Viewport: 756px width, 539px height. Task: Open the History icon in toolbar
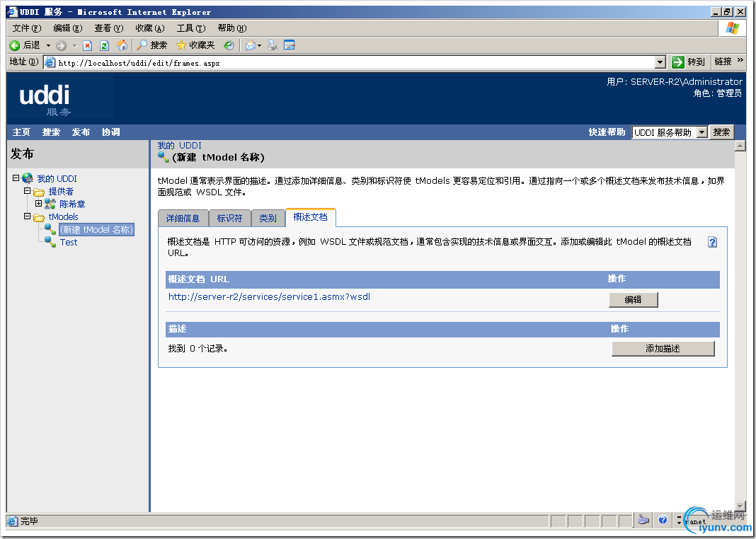[229, 45]
